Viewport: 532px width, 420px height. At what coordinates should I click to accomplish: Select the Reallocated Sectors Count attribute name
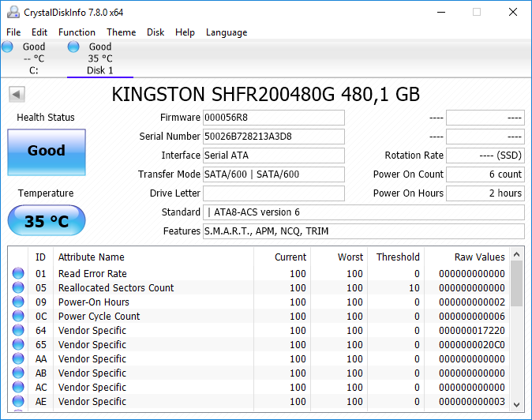pyautogui.click(x=116, y=287)
